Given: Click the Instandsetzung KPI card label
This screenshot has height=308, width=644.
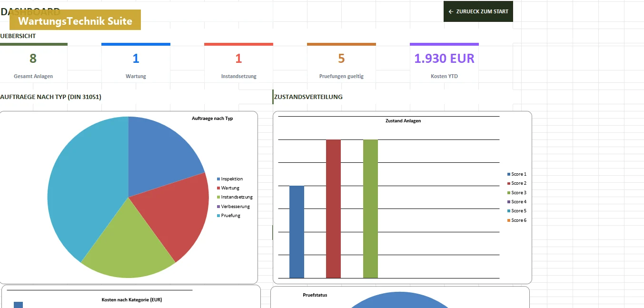Looking at the screenshot, I should pyautogui.click(x=238, y=76).
